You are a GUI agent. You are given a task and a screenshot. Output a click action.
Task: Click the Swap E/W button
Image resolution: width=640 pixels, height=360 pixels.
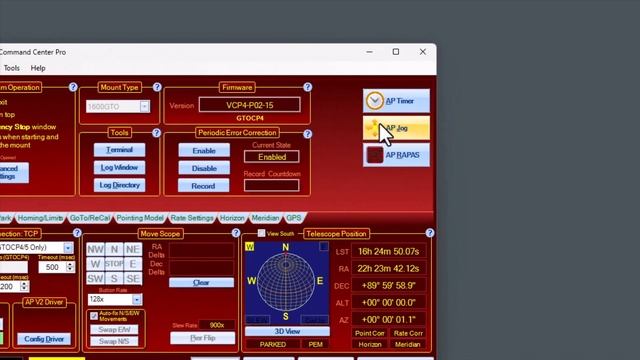point(114,329)
